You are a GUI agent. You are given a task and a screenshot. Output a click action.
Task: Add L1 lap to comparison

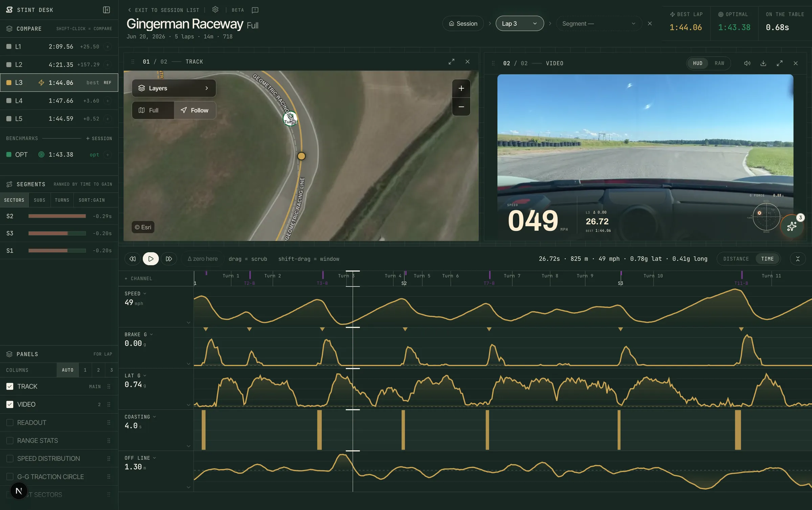108,47
